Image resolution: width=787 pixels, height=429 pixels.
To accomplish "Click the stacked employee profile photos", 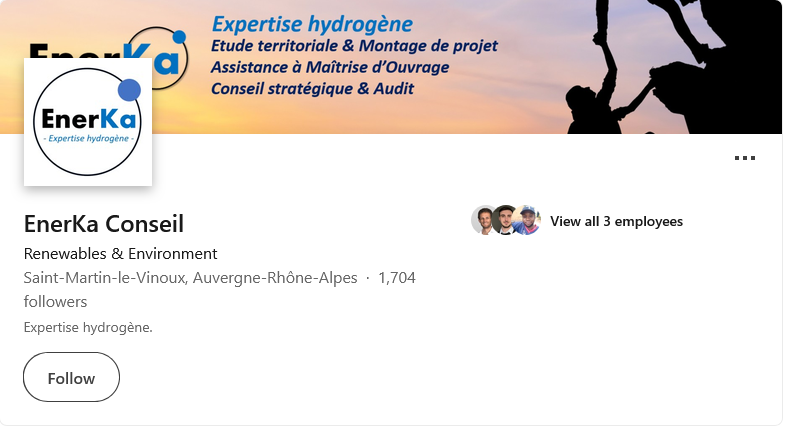I will coord(506,220).
